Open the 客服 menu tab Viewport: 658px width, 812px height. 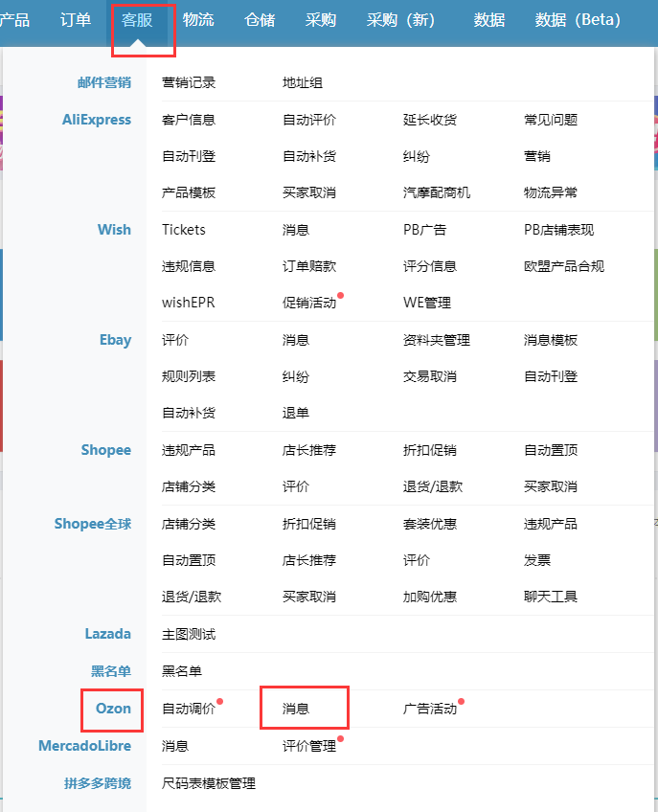pos(137,20)
